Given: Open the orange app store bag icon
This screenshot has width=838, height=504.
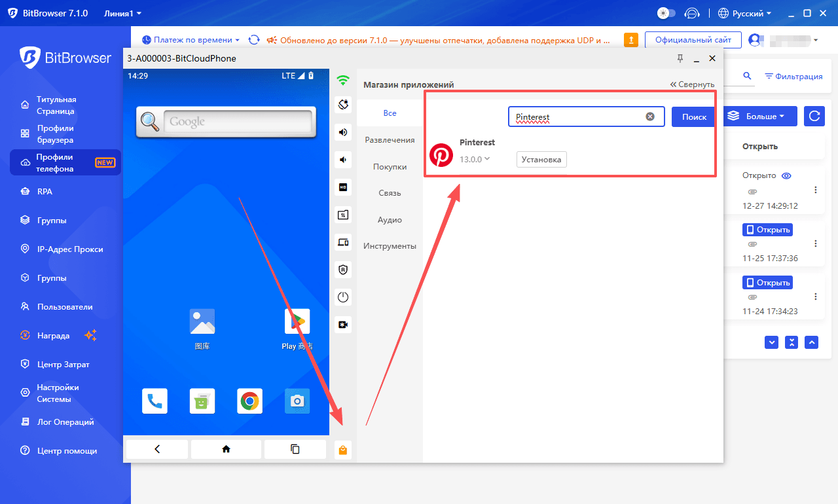Looking at the screenshot, I should 343,450.
